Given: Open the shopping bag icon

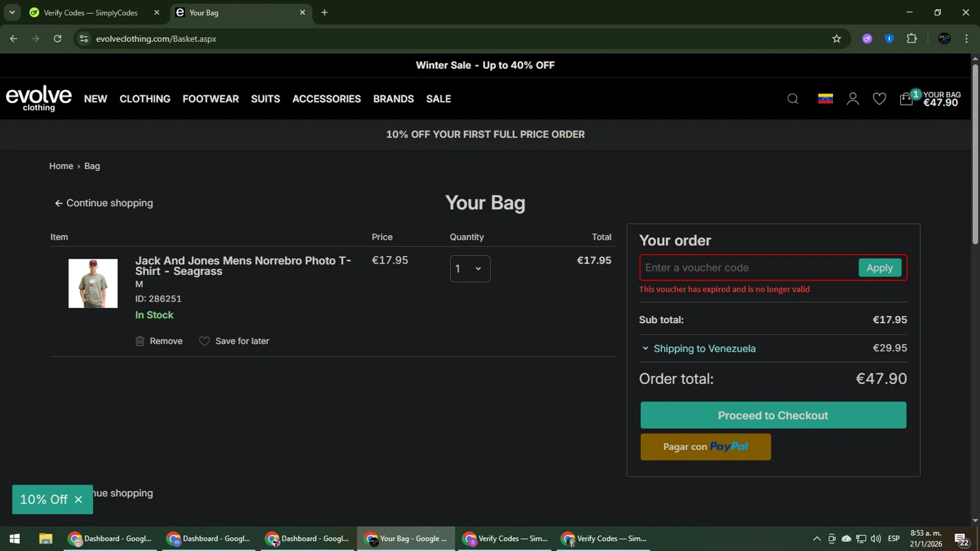Looking at the screenshot, I should pos(906,99).
